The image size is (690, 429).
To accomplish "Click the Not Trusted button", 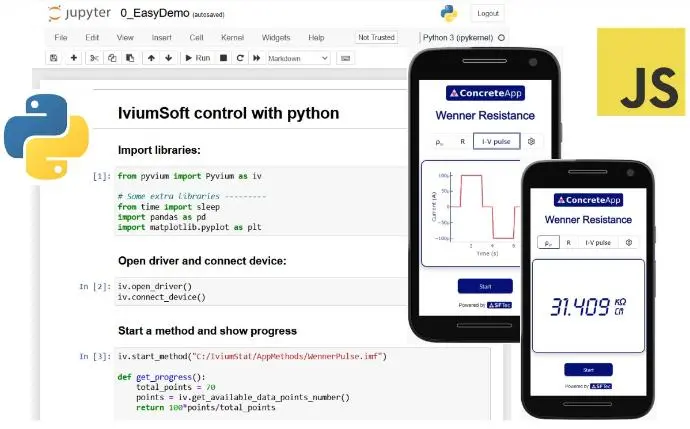I will coord(376,37).
